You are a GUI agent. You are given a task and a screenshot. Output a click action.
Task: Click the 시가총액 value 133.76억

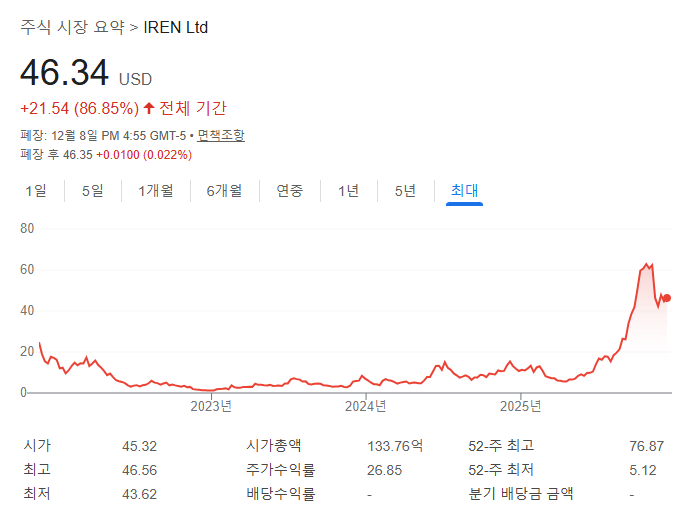[395, 446]
